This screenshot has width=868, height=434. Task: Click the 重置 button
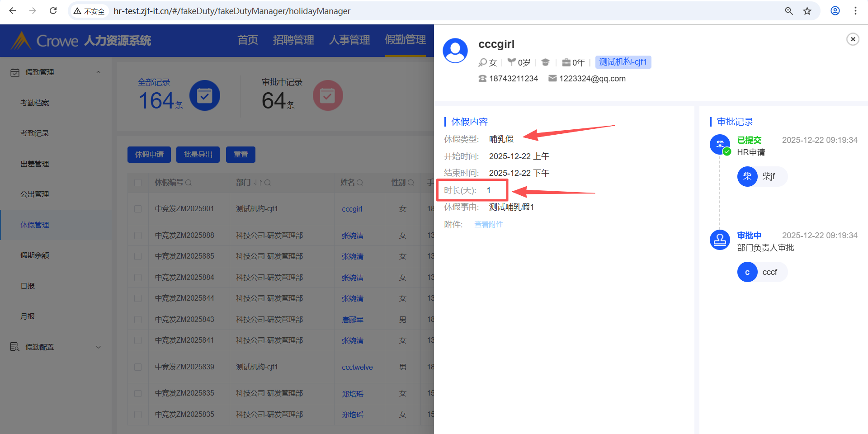pos(241,155)
